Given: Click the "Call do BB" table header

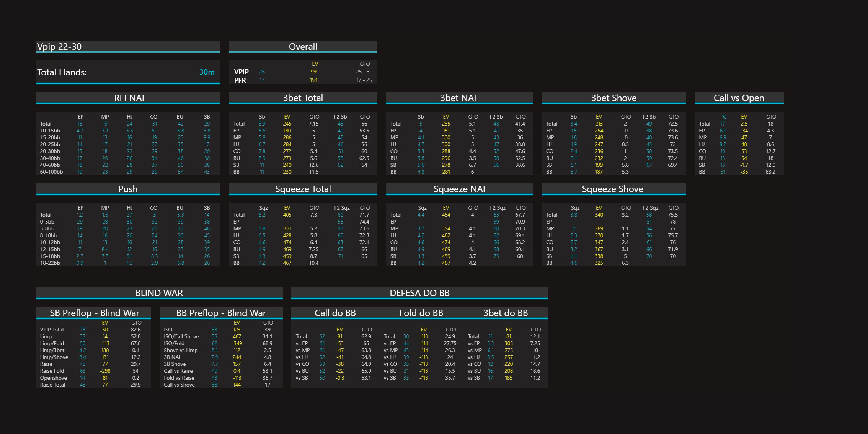Looking at the screenshot, I should tap(335, 313).
